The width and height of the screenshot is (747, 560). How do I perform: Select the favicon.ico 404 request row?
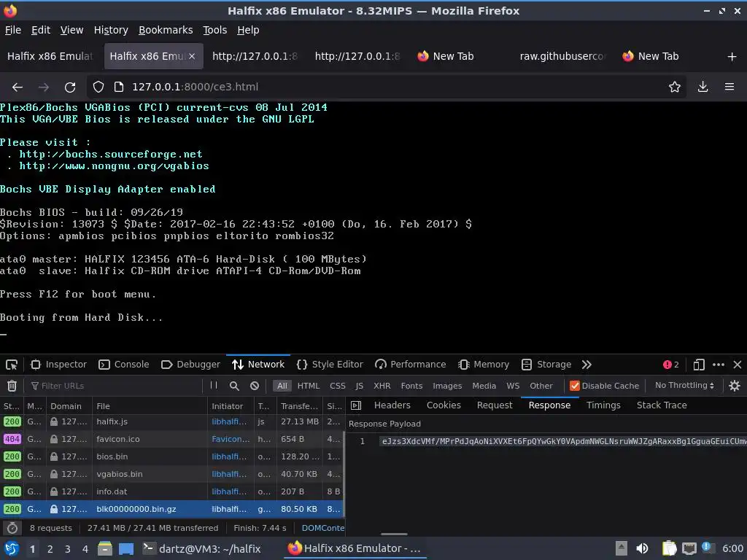pos(171,439)
